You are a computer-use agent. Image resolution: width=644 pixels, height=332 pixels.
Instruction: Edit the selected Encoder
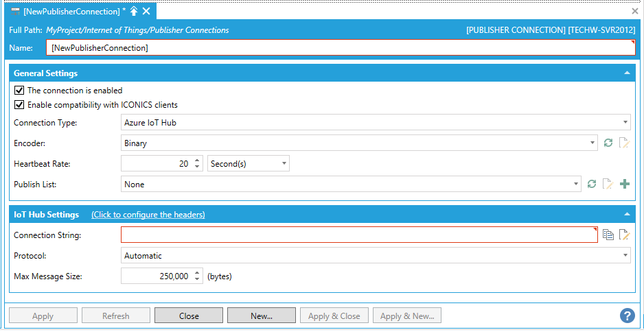pos(624,143)
